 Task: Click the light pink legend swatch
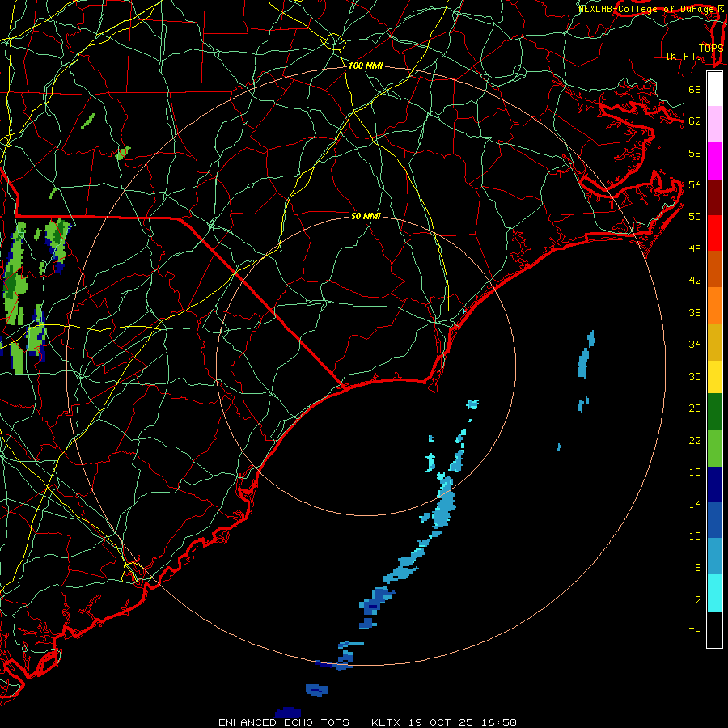coord(714,124)
